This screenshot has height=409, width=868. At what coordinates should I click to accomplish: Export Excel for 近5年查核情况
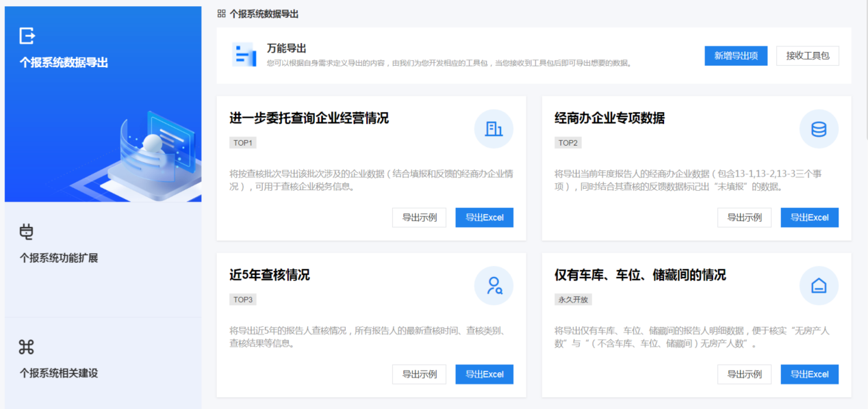pos(484,374)
